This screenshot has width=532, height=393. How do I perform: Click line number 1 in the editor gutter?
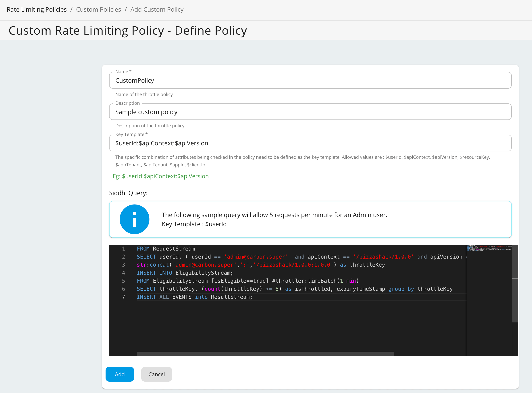pyautogui.click(x=123, y=249)
